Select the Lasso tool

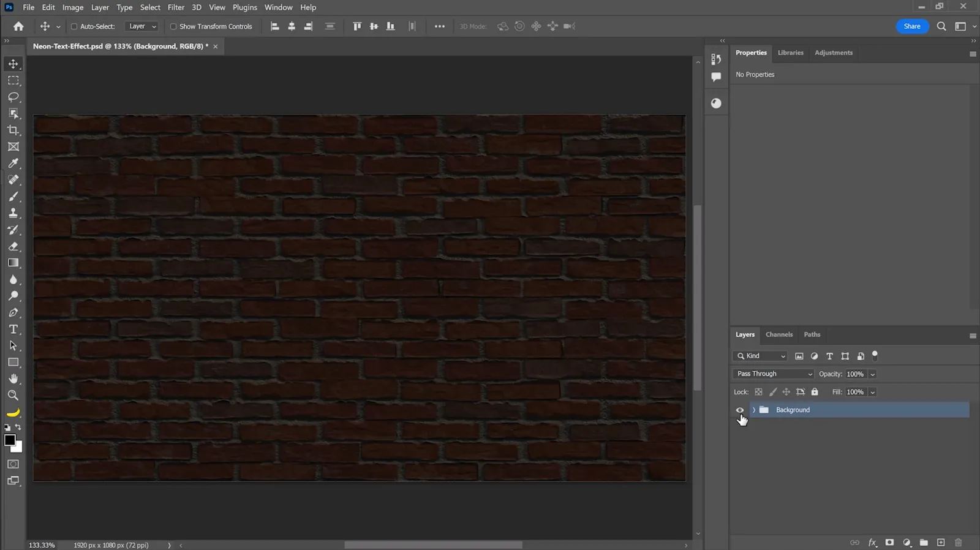13,97
